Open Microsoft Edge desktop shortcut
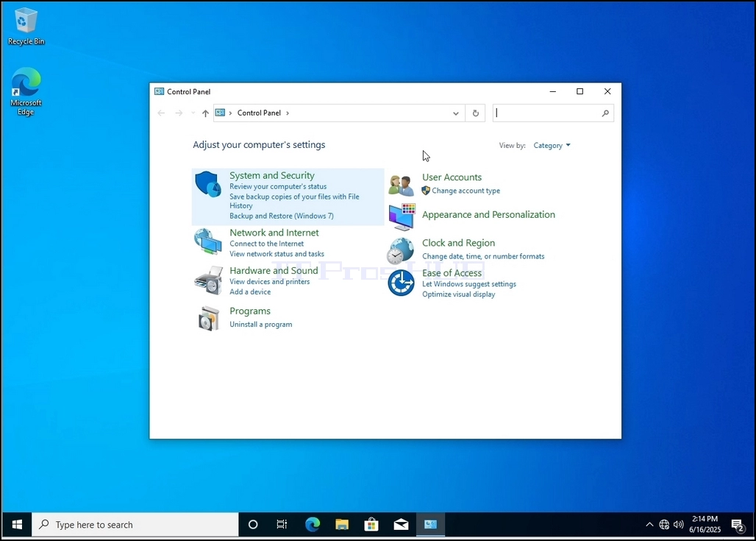 pyautogui.click(x=26, y=92)
